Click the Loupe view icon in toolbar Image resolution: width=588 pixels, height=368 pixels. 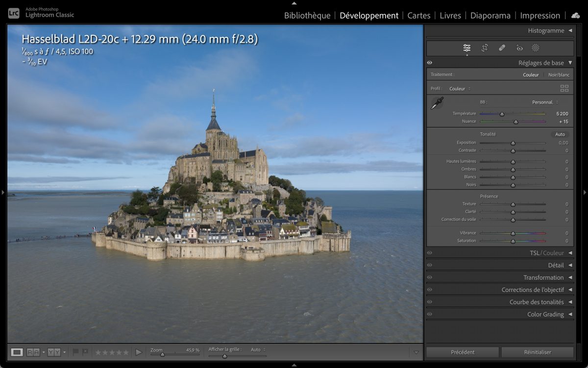[17, 352]
